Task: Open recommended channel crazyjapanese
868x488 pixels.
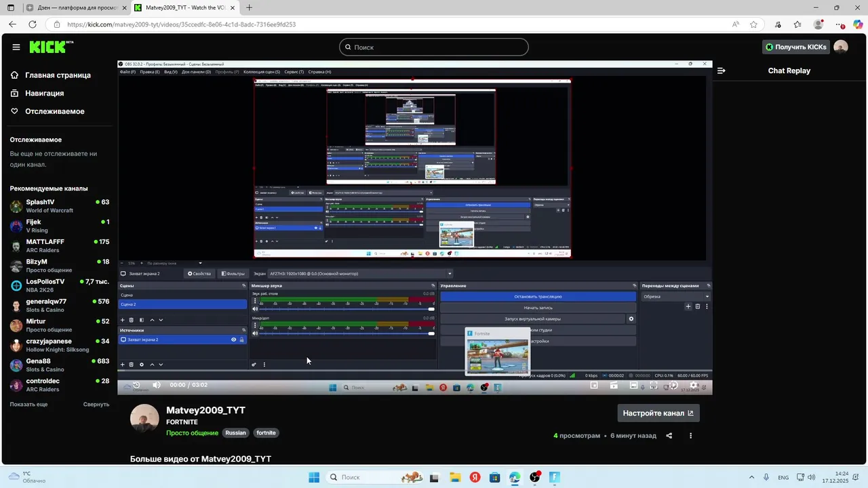Action: click(x=60, y=345)
